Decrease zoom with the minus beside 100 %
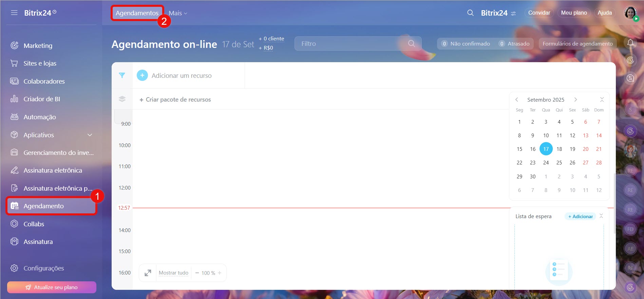The width and height of the screenshot is (644, 299). pyautogui.click(x=197, y=273)
